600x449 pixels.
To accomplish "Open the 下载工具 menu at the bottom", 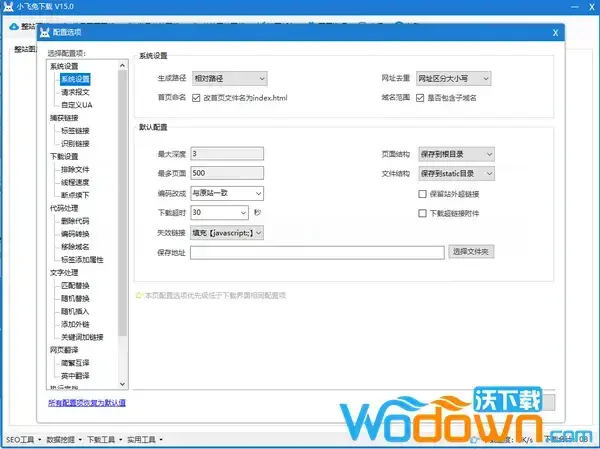I will (104, 439).
